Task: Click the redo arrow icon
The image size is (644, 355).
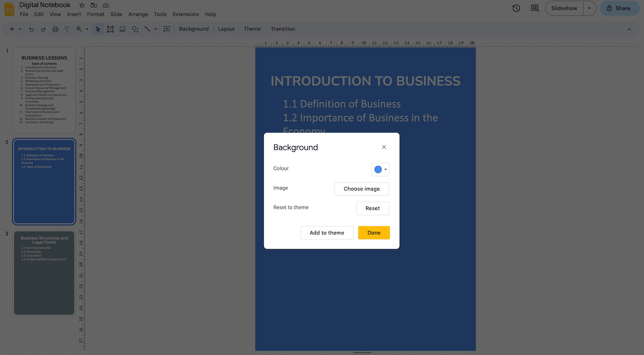Action: (43, 29)
